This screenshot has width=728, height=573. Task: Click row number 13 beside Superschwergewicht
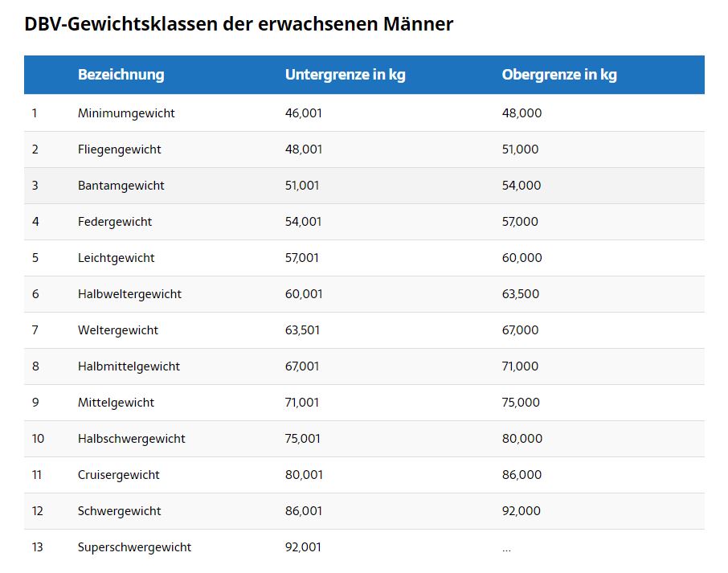(x=37, y=548)
